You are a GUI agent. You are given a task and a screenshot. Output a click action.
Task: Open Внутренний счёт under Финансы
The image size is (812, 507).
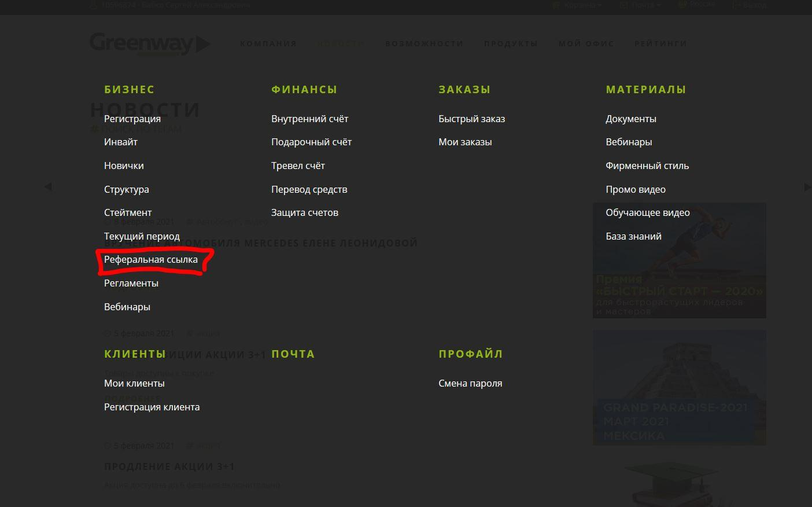point(310,119)
